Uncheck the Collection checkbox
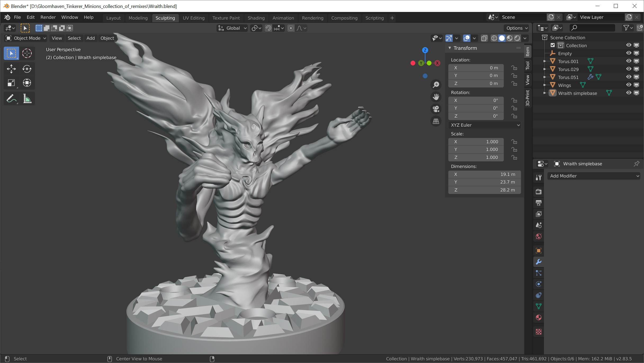The width and height of the screenshot is (644, 363). click(553, 45)
